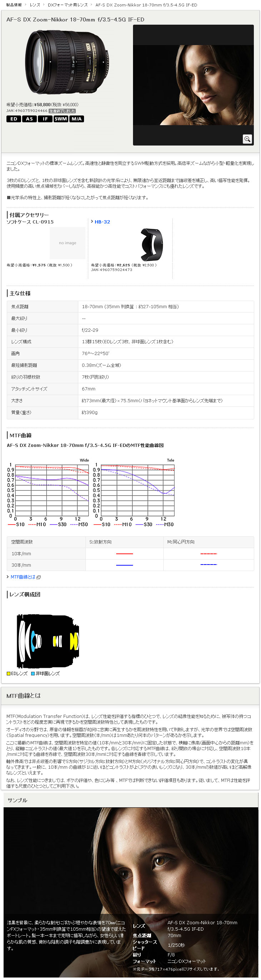Viewport: 261px width, 980px height.
Task: Click the lens construction diagram
Action: click(48, 641)
